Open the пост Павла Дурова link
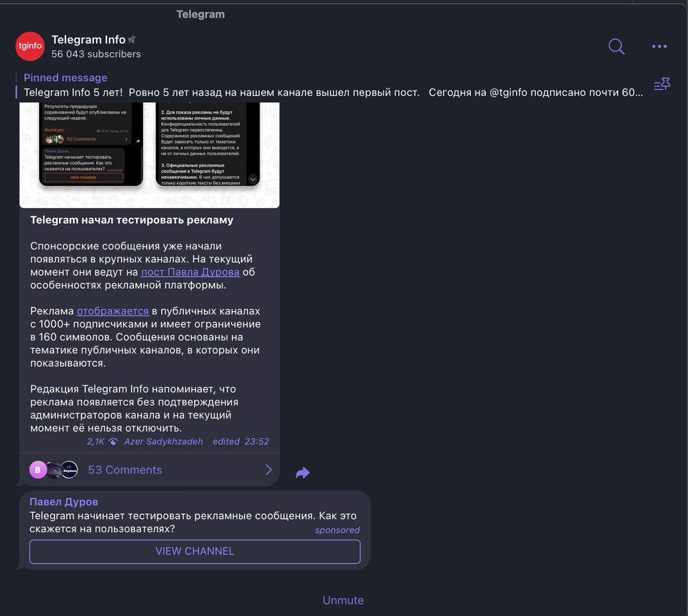The height and width of the screenshot is (616, 688). coord(190,272)
